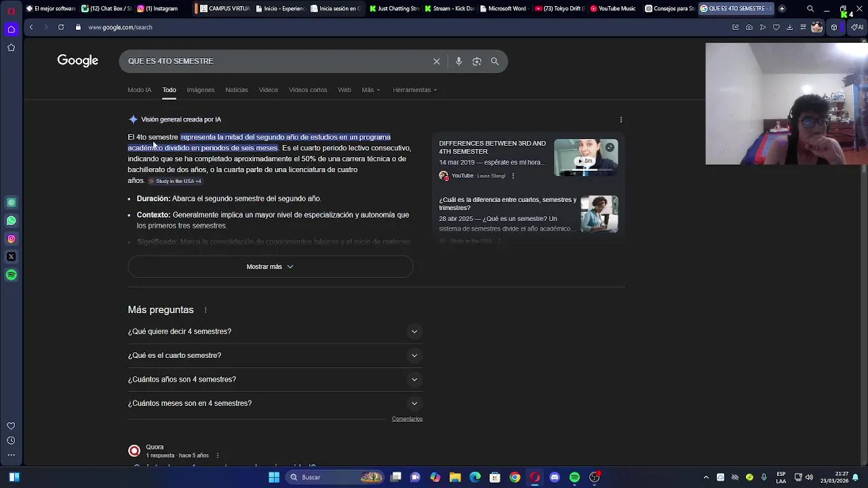Viewport: 868px width, 488px height.
Task: Open the Study in the USA article thumbnail
Action: click(599, 214)
